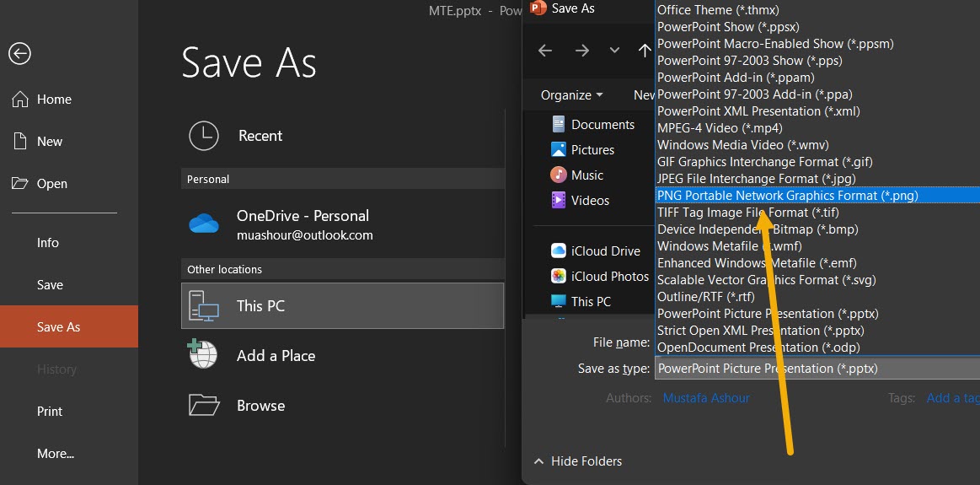Choose This PC save location
This screenshot has width=980, height=485.
(342, 305)
